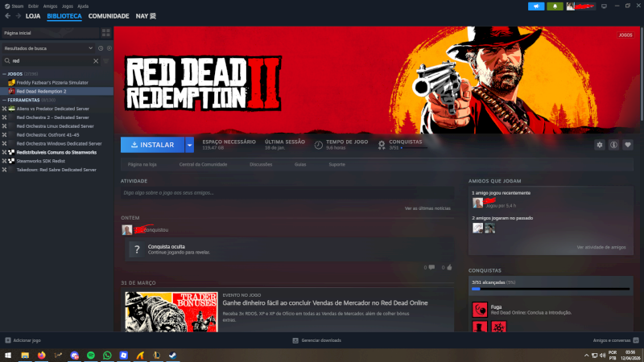Launch Firefox from the taskbar

click(42, 355)
